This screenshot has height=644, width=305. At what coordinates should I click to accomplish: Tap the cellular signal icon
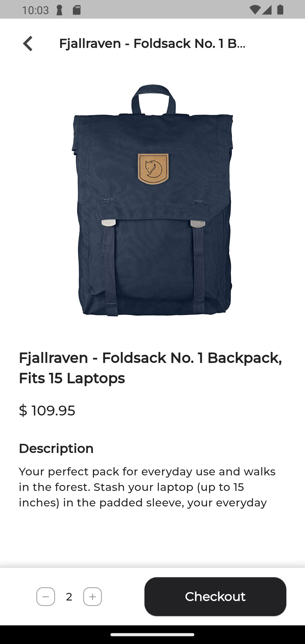(267, 10)
